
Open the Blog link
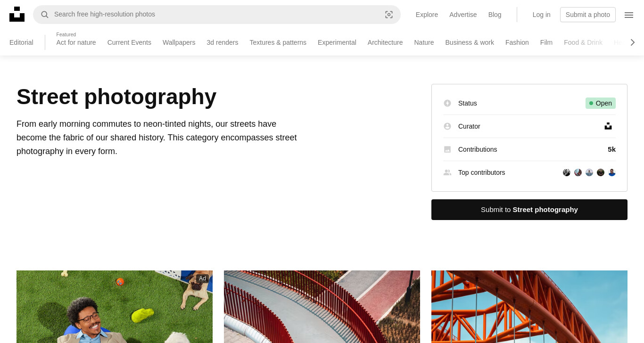pyautogui.click(x=495, y=15)
